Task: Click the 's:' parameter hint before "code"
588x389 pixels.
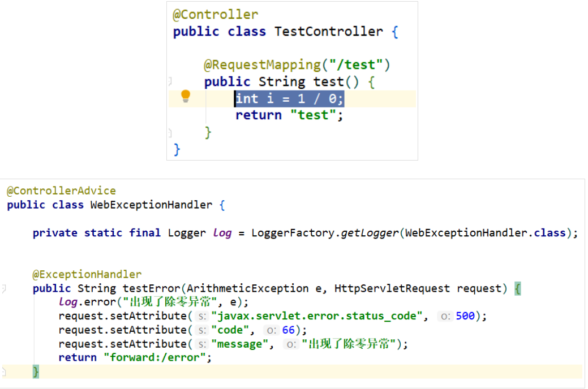Action: (201, 331)
